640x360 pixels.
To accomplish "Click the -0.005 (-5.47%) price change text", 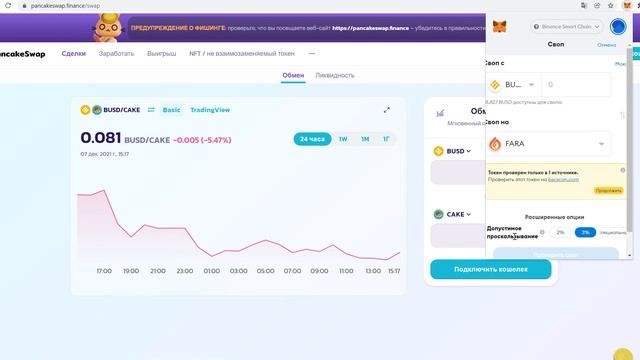I will 202,140.
